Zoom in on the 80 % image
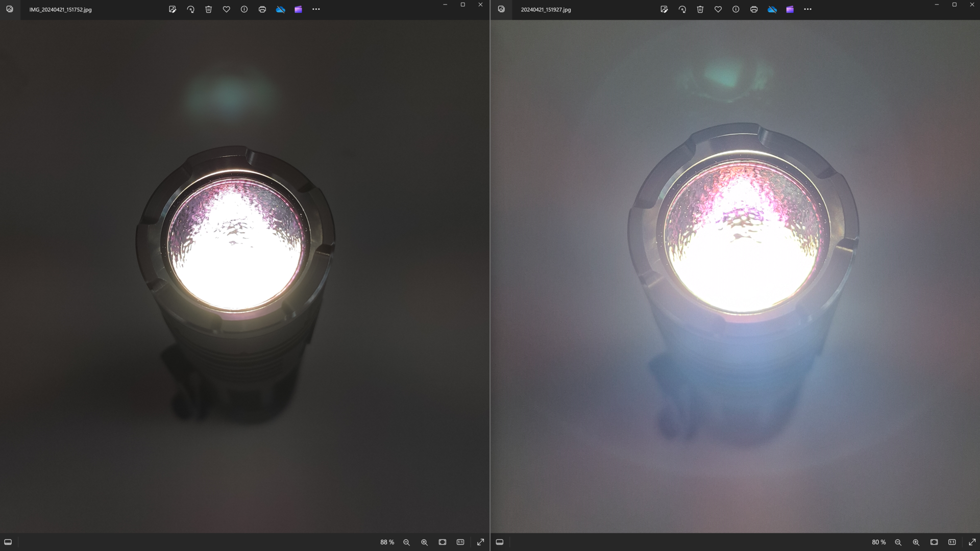980x551 pixels. (x=916, y=542)
